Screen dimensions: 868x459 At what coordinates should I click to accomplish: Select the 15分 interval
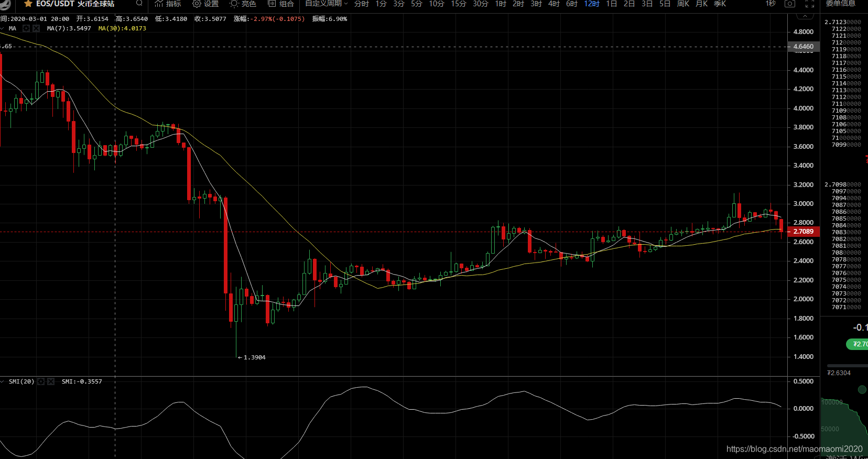pos(459,4)
